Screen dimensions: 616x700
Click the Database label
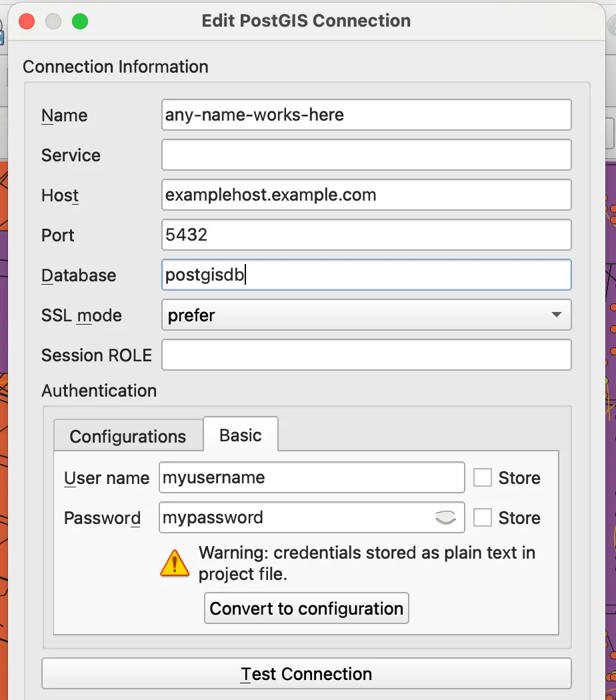79,275
